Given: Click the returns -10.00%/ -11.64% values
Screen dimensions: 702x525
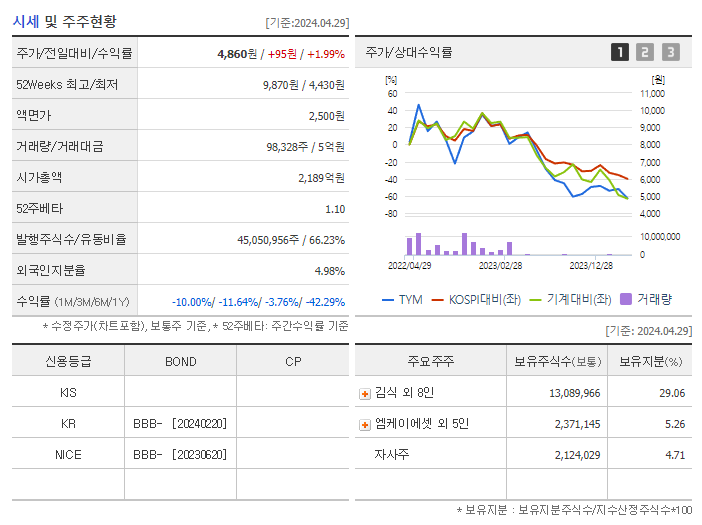Looking at the screenshot, I should pyautogui.click(x=216, y=302).
